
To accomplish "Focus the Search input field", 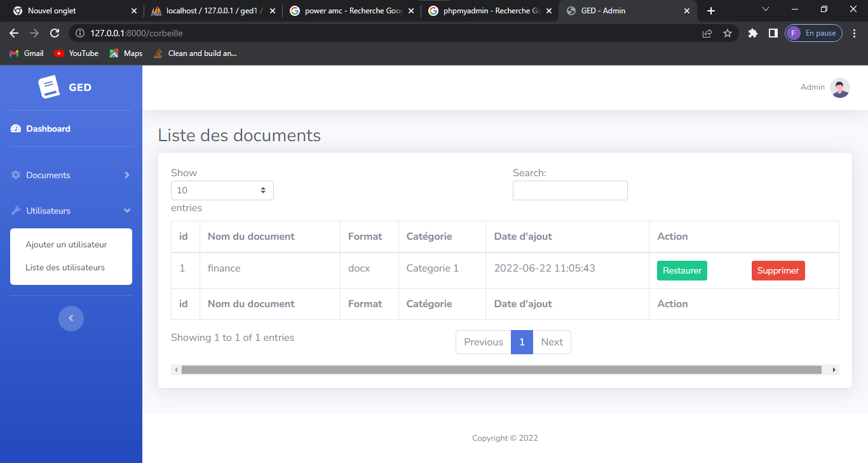I will tap(570, 191).
